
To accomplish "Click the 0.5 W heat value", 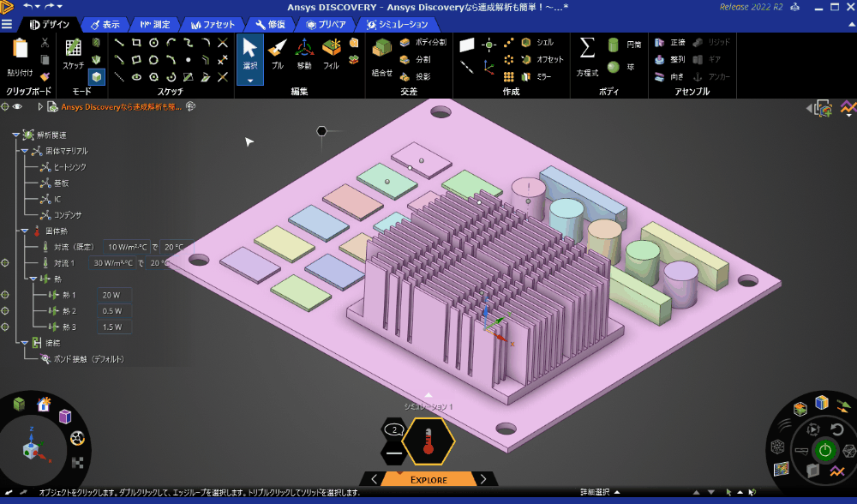I will 114,310.
